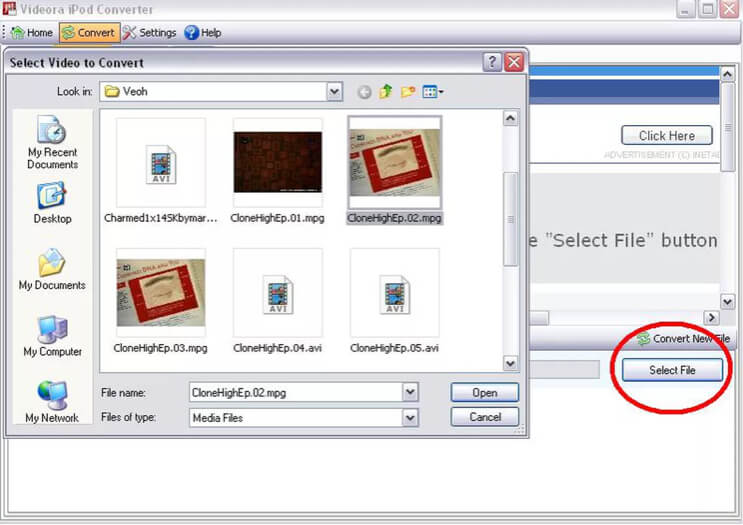
Task: Select the CloneHighEp.05.avi file icon
Action: (395, 294)
